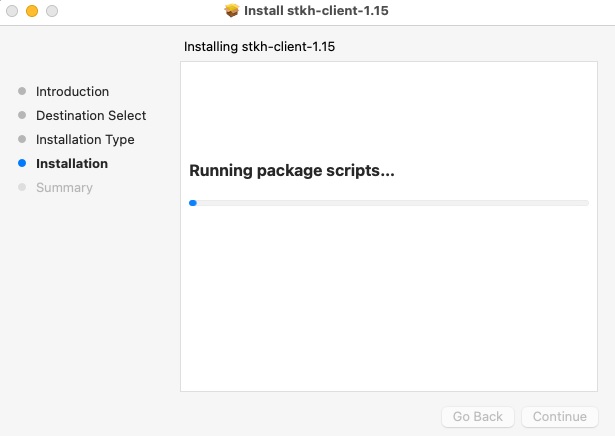Click the installation progress bar track

pyautogui.click(x=390, y=203)
